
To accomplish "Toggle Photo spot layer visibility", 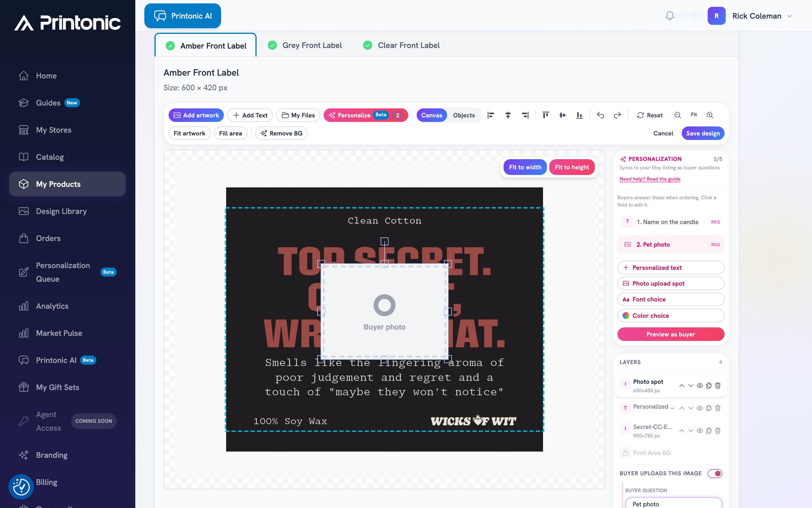I will (x=700, y=386).
